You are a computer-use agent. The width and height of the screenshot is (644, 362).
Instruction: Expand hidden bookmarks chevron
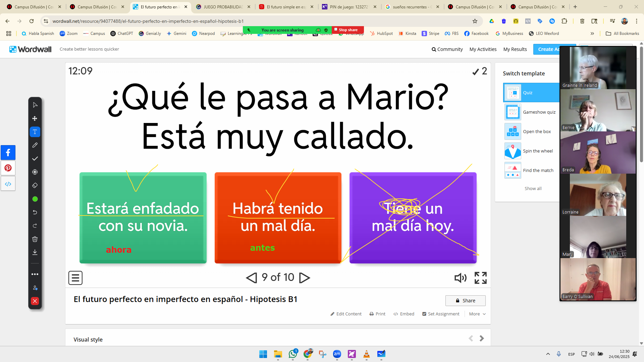pos(592,34)
